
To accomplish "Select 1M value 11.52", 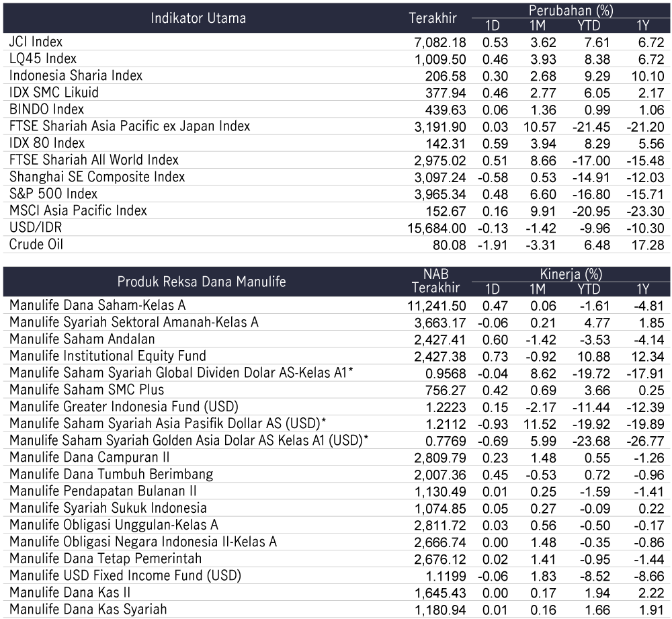I will pyautogui.click(x=540, y=424).
